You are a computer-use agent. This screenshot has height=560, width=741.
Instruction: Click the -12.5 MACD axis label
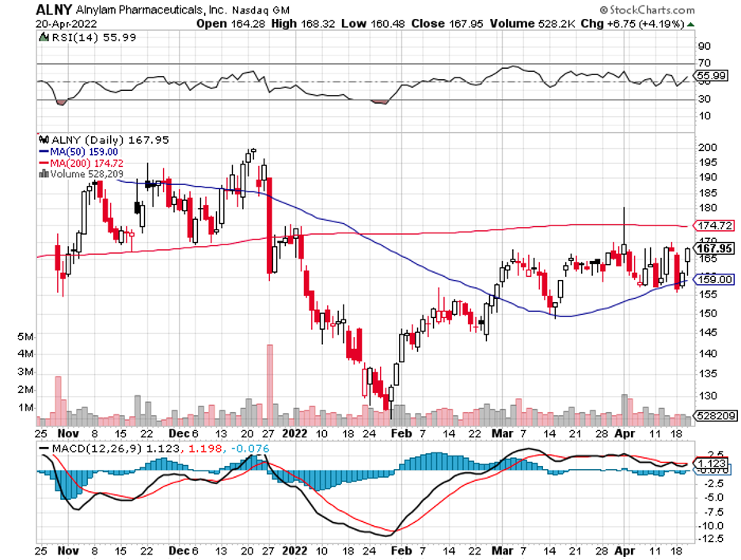712,539
